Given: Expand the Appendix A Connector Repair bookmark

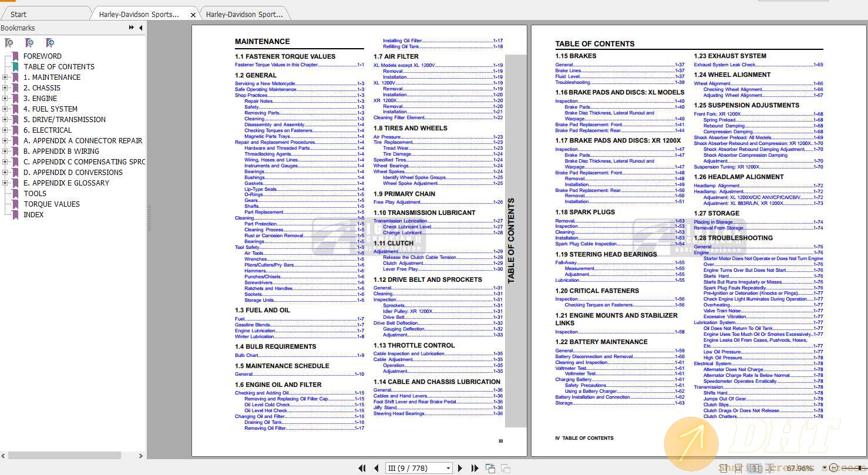Looking at the screenshot, I should tap(5, 141).
